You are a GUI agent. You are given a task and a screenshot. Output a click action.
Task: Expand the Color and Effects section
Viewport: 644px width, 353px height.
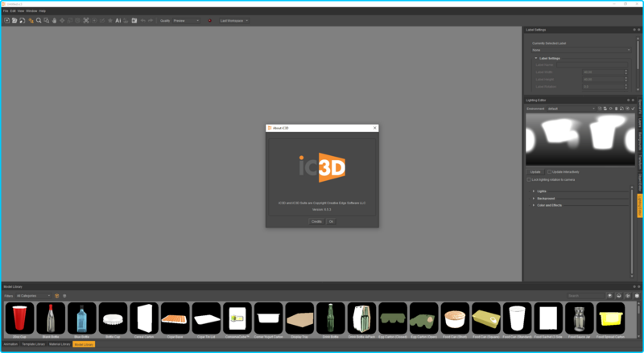[x=534, y=205]
